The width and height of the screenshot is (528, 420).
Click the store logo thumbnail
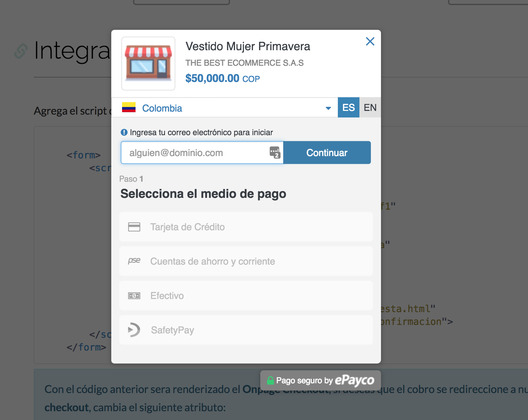[148, 63]
